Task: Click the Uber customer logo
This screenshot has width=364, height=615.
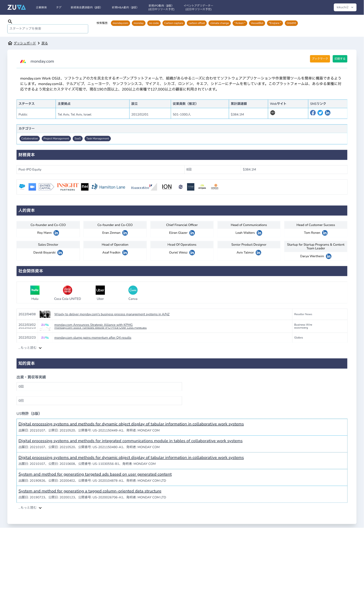Action: pyautogui.click(x=100, y=290)
